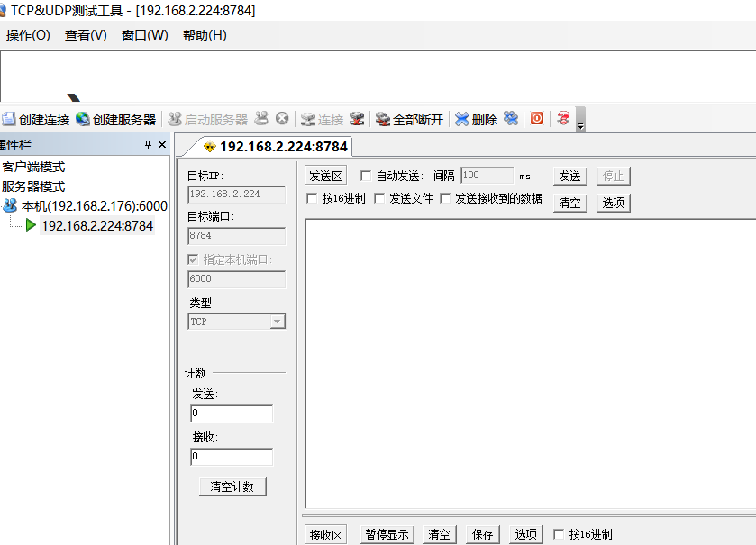
Task: Click the help question-mark icon in toolbar
Action: (x=564, y=118)
